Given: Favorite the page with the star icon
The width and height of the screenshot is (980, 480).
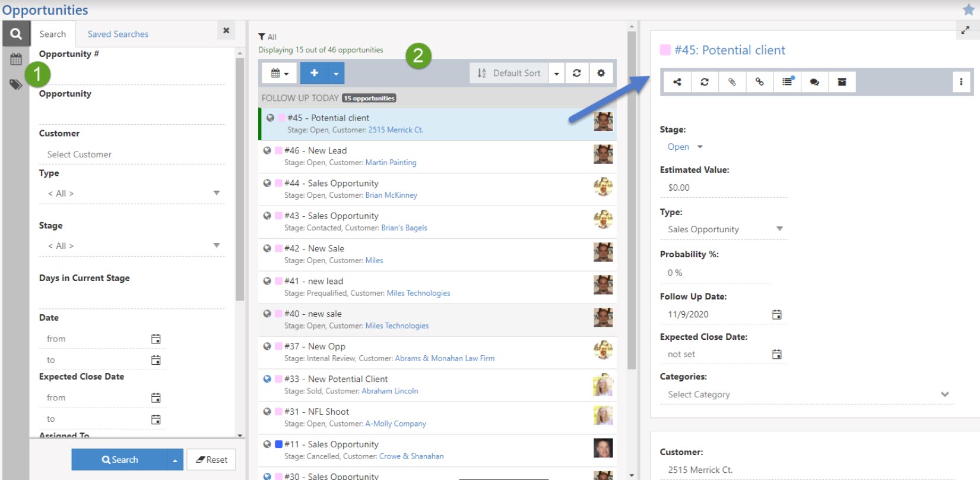Looking at the screenshot, I should click(969, 10).
